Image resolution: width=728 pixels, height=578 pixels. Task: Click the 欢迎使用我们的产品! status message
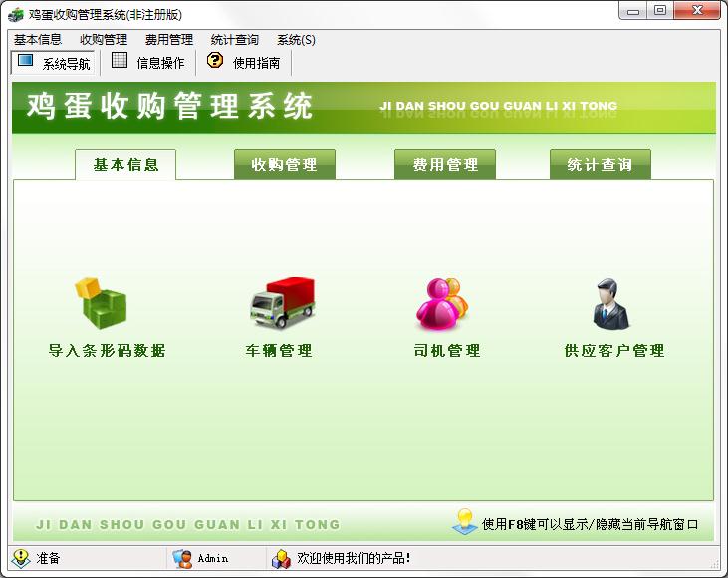coord(354,558)
